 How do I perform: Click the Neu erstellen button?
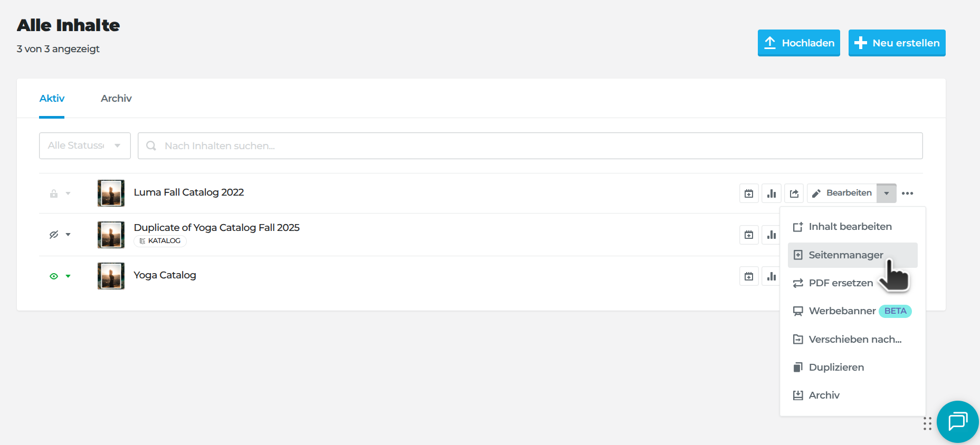[897, 43]
